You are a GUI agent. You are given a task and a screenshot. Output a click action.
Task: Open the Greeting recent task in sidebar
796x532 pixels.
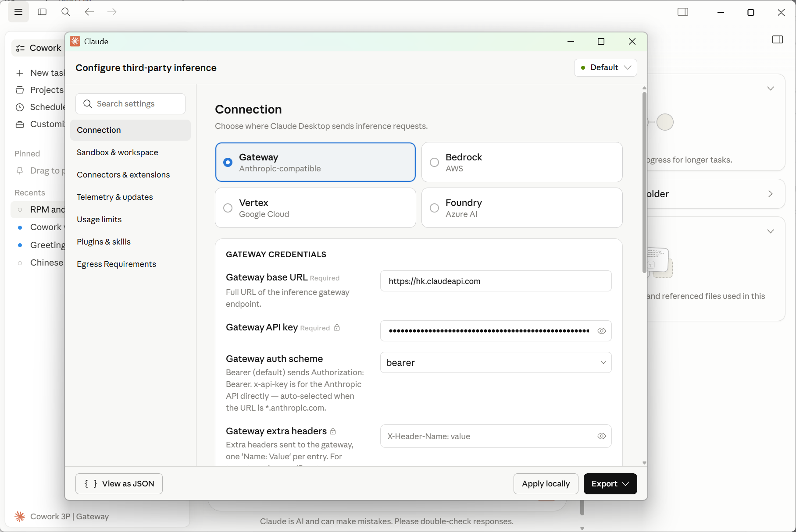tap(39, 245)
